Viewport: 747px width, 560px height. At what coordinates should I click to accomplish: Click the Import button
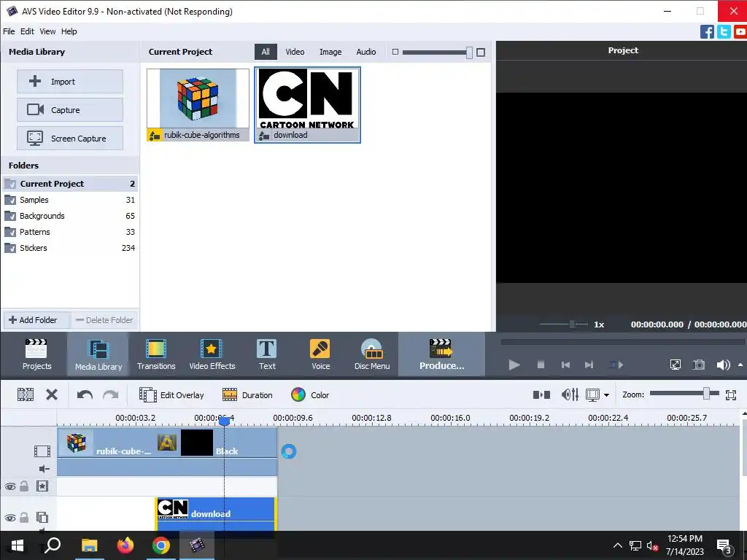point(70,82)
